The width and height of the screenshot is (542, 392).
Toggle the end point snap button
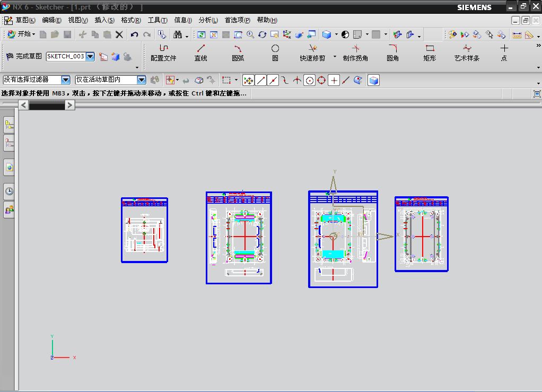tap(260, 81)
